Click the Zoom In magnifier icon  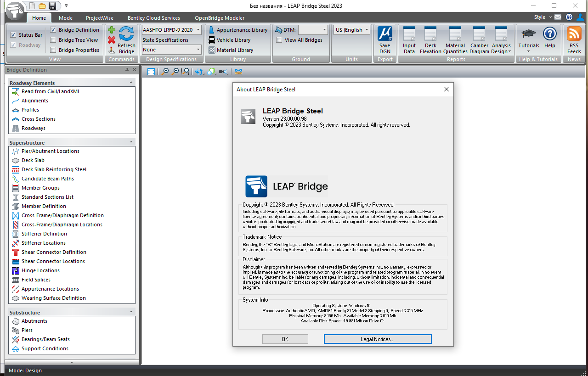click(x=165, y=72)
